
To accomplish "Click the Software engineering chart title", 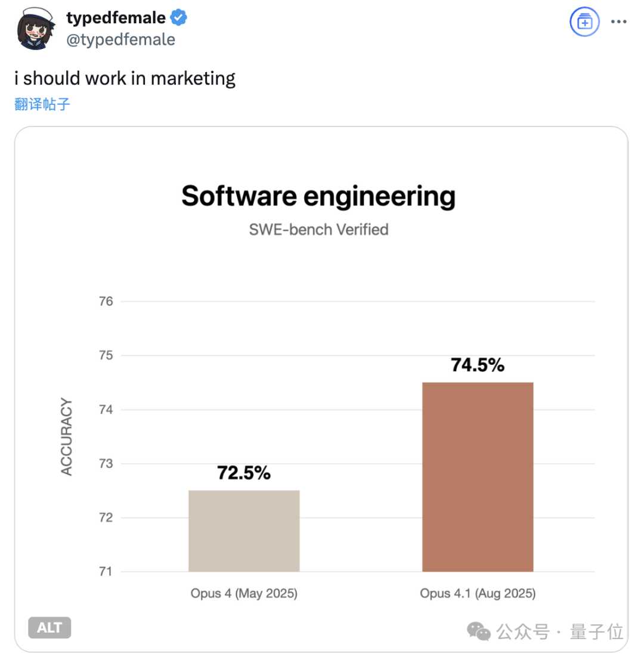I will coord(318,196).
